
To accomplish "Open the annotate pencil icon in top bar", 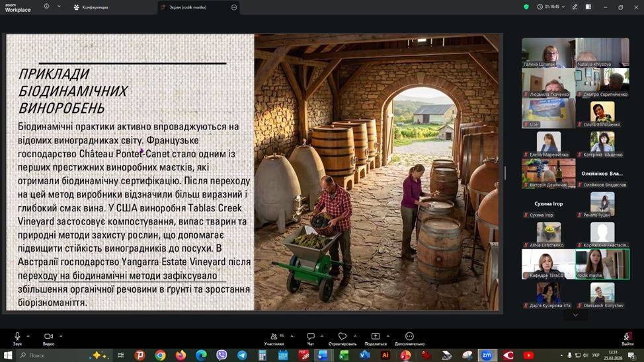I will (x=575, y=7).
